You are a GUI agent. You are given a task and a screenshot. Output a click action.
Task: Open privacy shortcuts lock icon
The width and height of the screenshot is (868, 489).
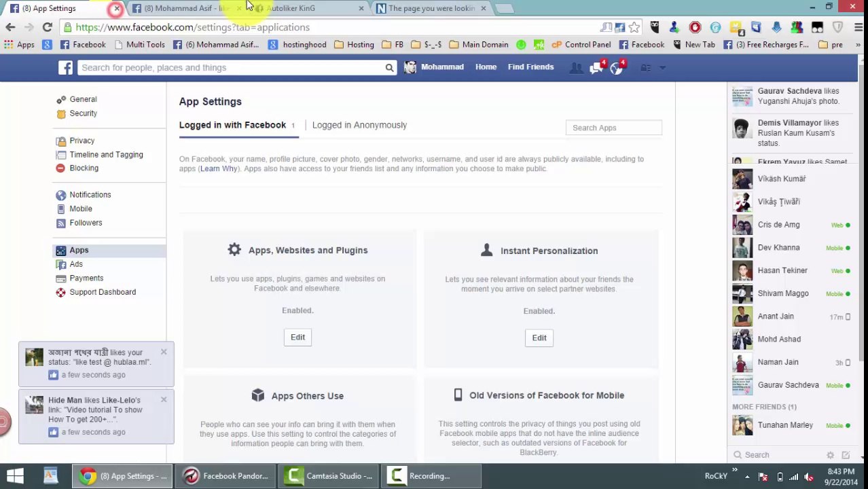(x=646, y=67)
